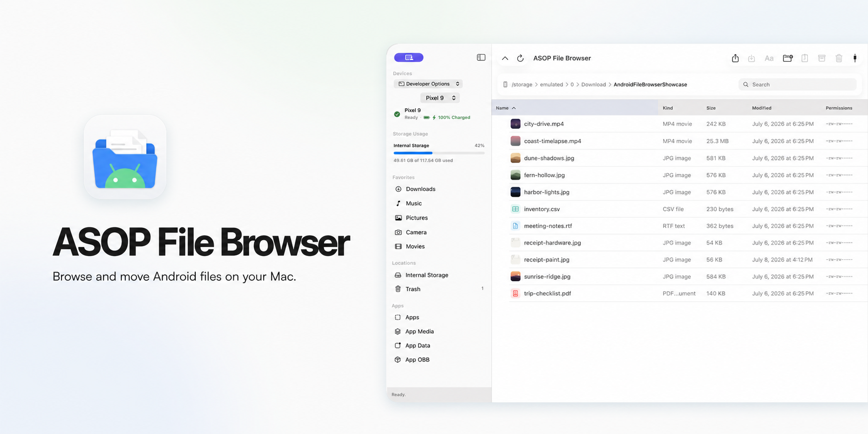Click the phone icon in the path bar

505,85
